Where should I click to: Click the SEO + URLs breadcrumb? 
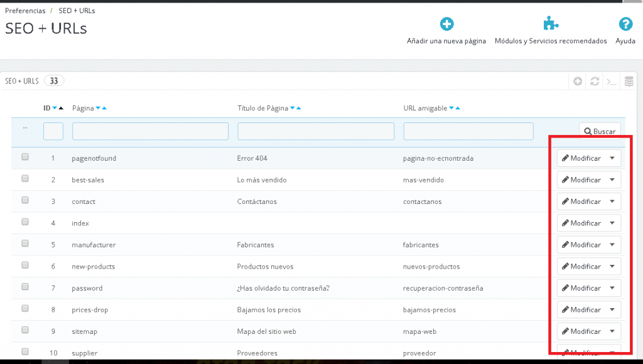click(x=77, y=11)
